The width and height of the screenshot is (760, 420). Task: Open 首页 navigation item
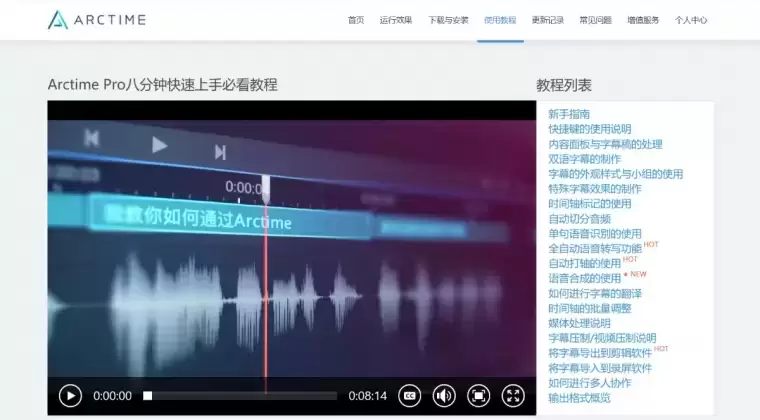point(356,20)
